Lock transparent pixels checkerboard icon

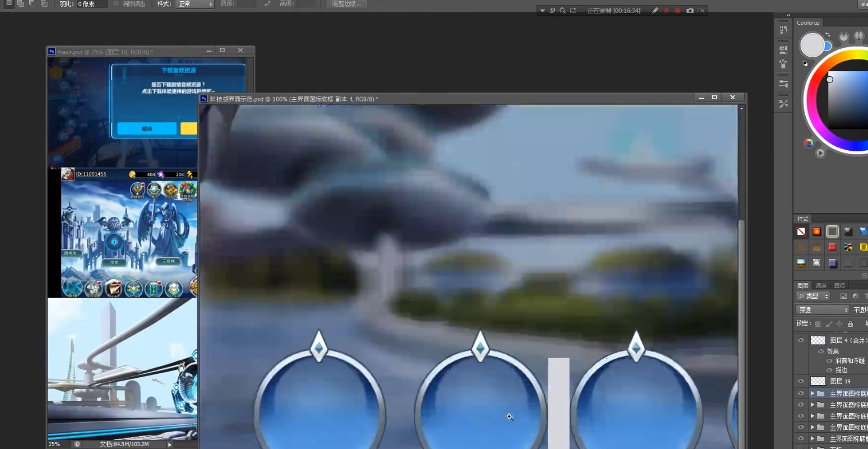818,324
